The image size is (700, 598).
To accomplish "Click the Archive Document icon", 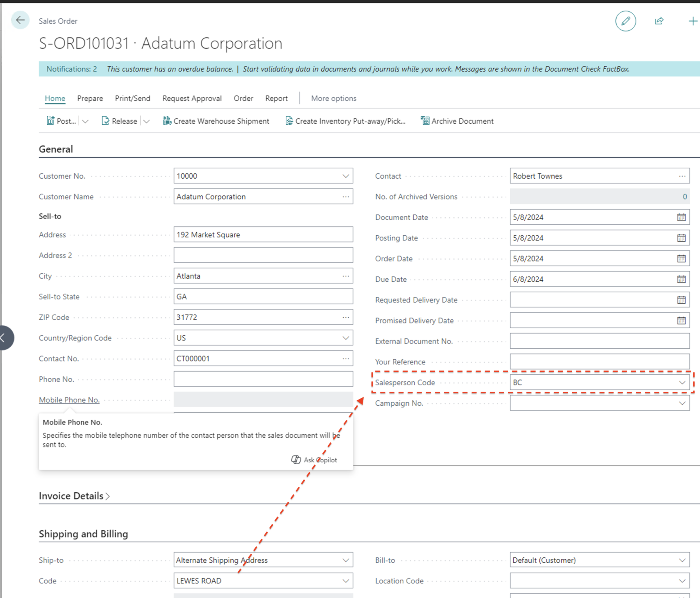I will click(425, 121).
